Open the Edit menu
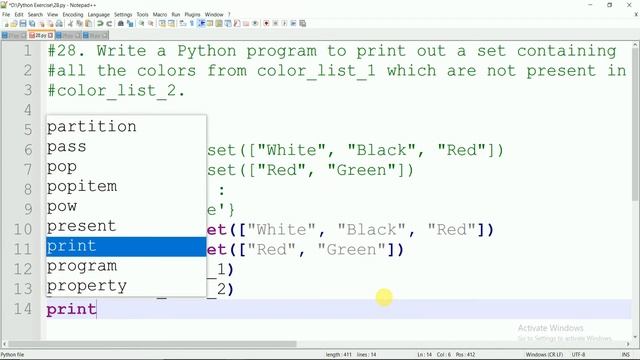Screen dimensions: 640x360 19,14
